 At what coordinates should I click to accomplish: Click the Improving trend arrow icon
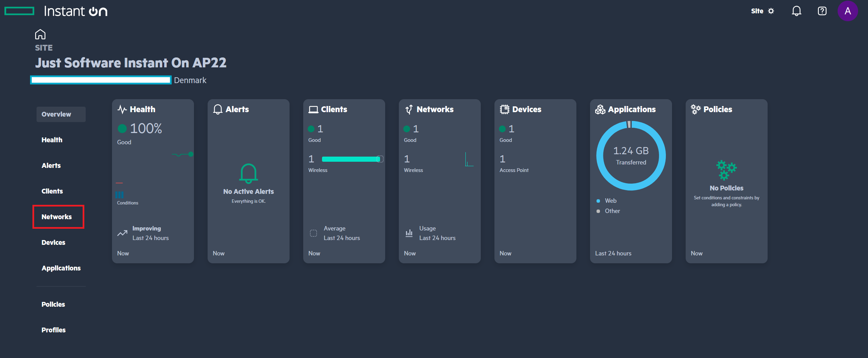click(x=122, y=233)
